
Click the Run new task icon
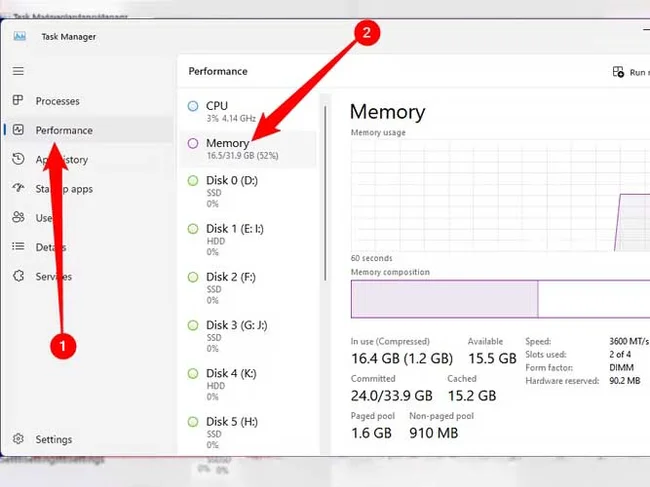coord(618,72)
